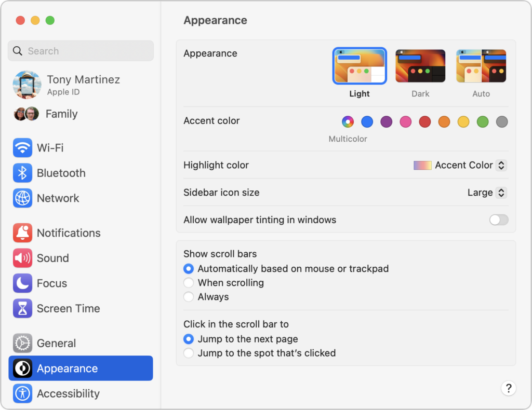Pick the purple accent color
Screen dimensions: 532x410
click(386, 122)
